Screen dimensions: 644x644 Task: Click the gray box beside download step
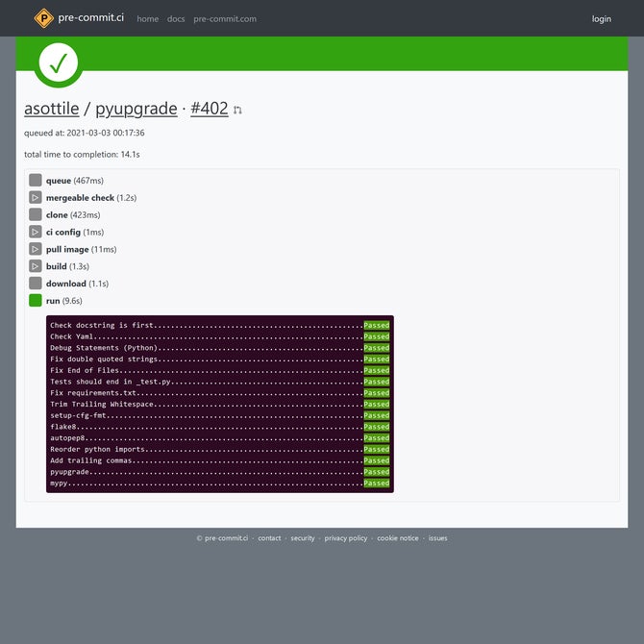pos(36,284)
